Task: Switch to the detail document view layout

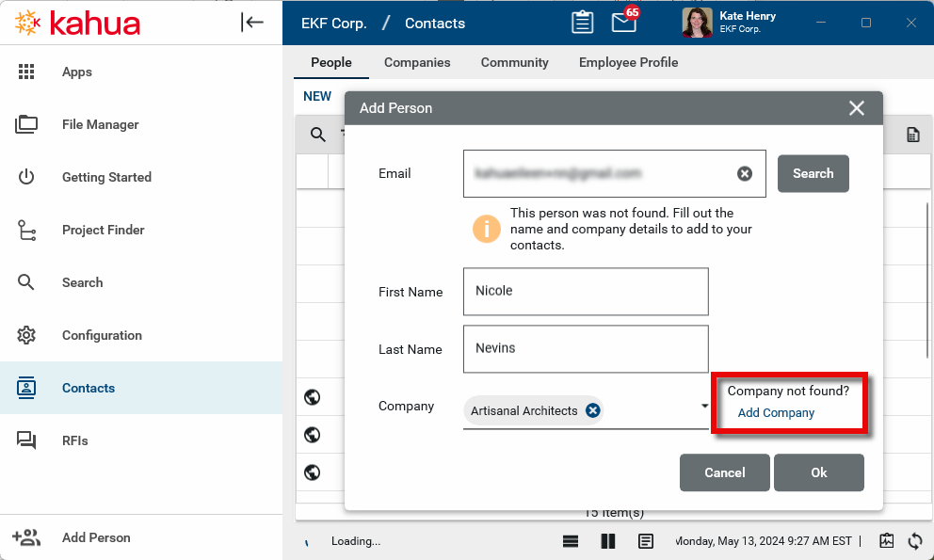Action: point(646,541)
